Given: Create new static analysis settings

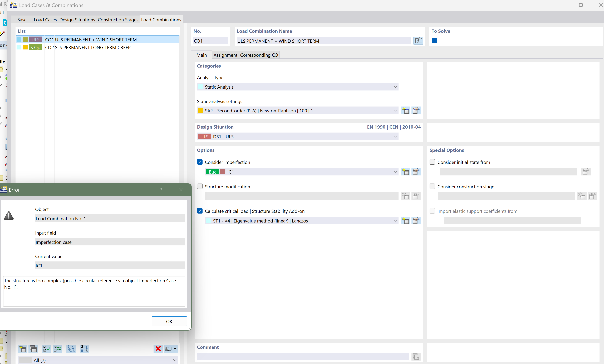Looking at the screenshot, I should coord(405,110).
